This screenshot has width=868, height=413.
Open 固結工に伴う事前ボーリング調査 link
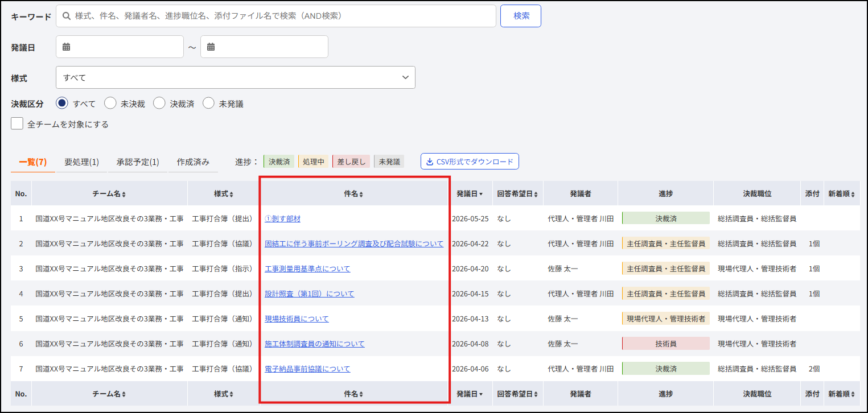click(x=354, y=243)
